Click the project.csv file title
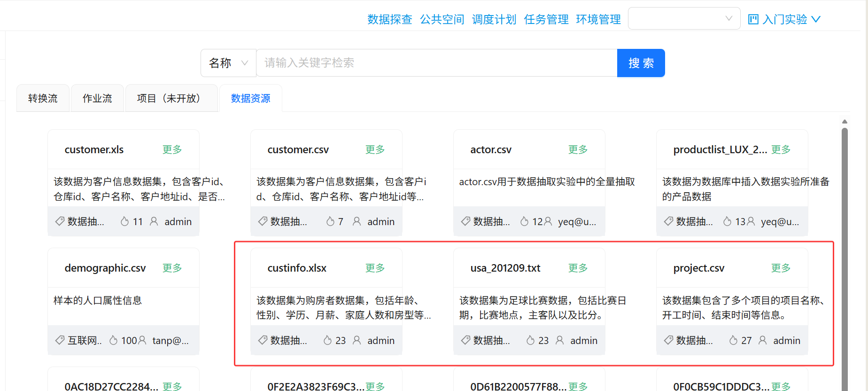The image size is (868, 391). pos(699,268)
